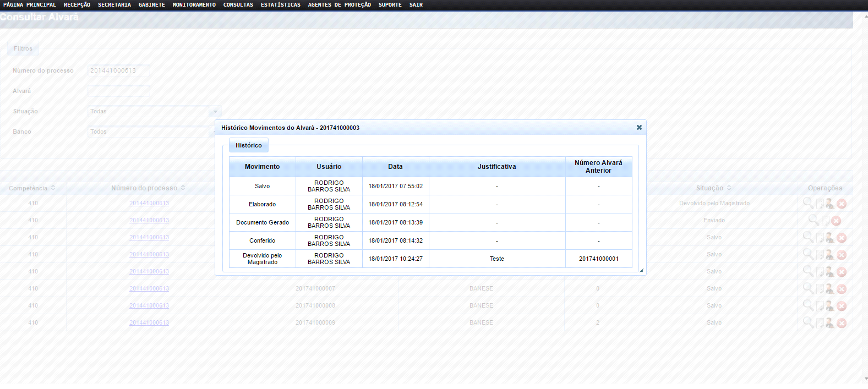Open the CONSULTAS menu
This screenshot has width=868, height=389.
tap(238, 5)
